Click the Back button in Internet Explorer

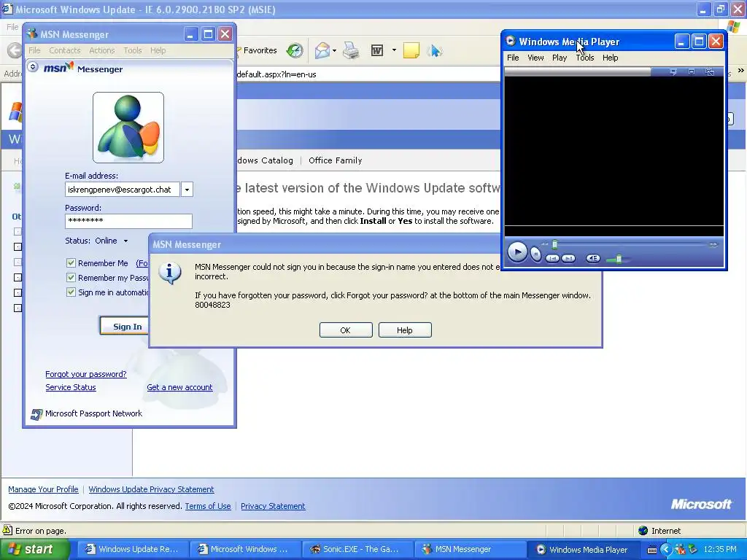click(15, 50)
